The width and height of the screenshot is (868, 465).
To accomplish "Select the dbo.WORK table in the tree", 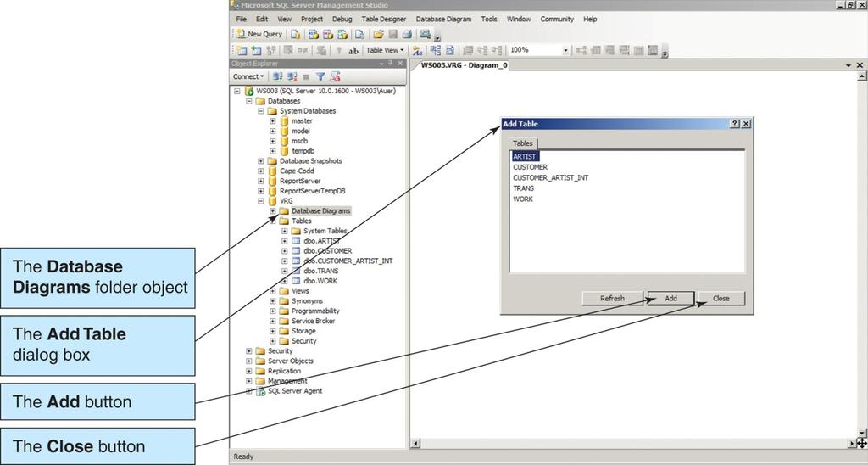I will click(x=320, y=281).
